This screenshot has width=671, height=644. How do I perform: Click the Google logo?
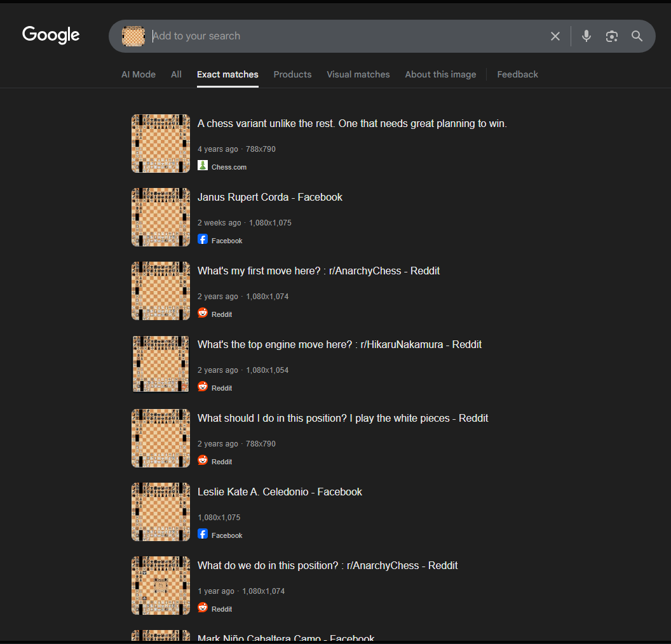click(51, 35)
